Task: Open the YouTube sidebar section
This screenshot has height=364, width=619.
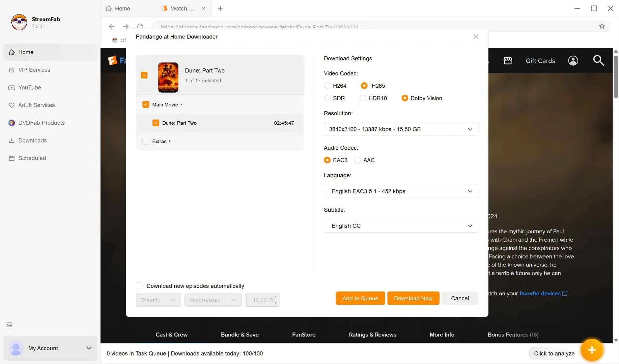Action: [x=50, y=87]
